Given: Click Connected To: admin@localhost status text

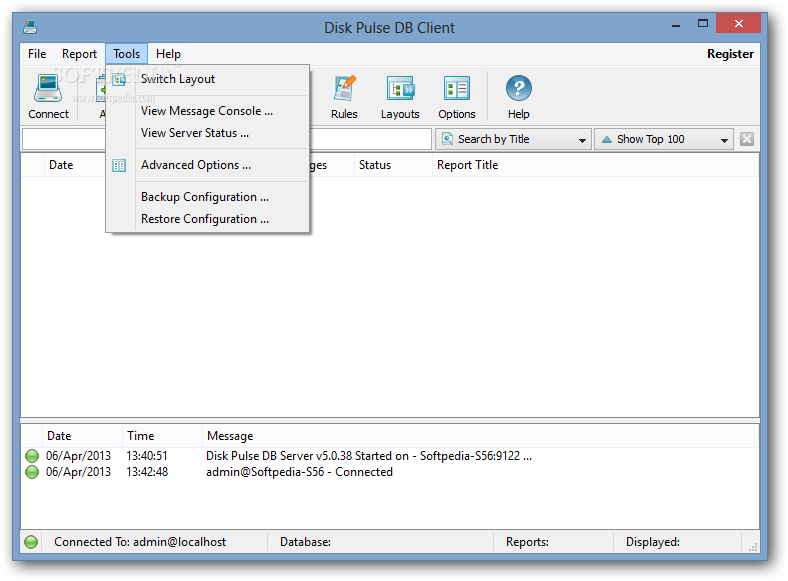Looking at the screenshot, I should [x=140, y=542].
